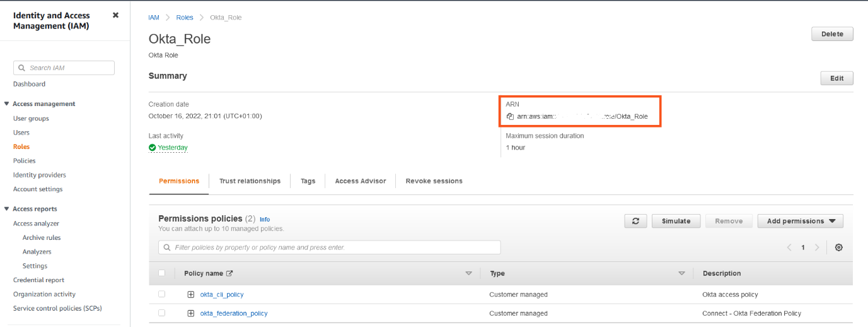
Task: Click the IAM breadcrumb link
Action: (x=154, y=18)
